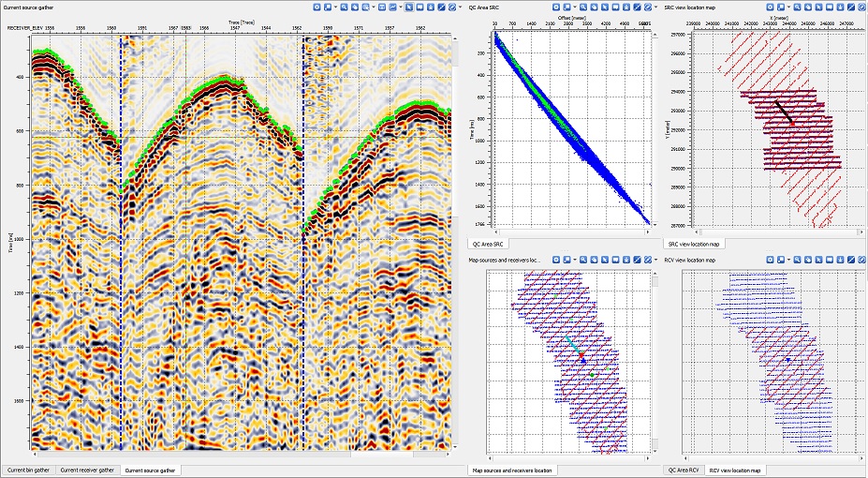Select arrow pointer tool in Current source gather toolbar

tap(408, 7)
